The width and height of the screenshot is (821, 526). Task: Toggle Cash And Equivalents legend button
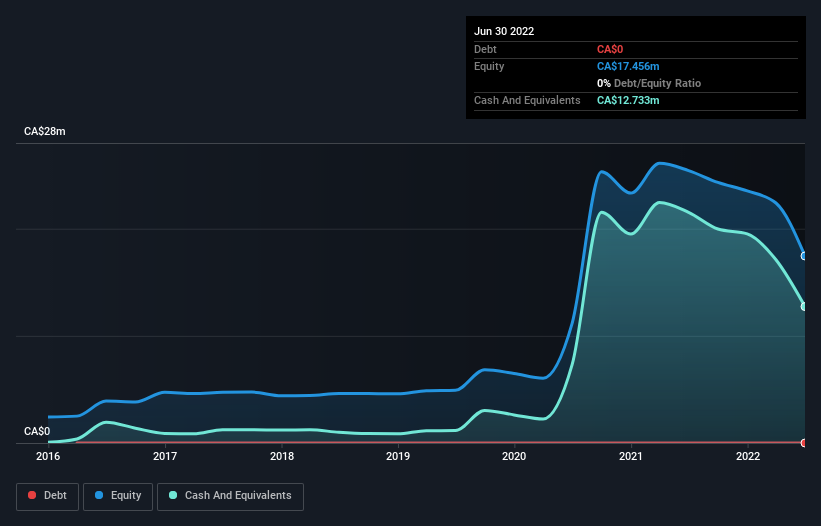point(230,496)
